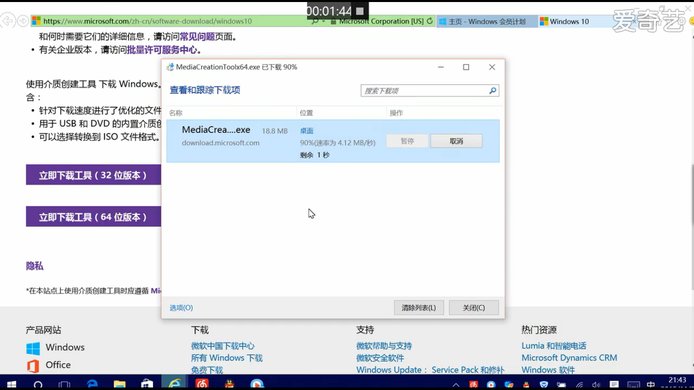The image size is (694, 390).
Task: Open 微软帮助与支持 link
Action: click(x=384, y=346)
